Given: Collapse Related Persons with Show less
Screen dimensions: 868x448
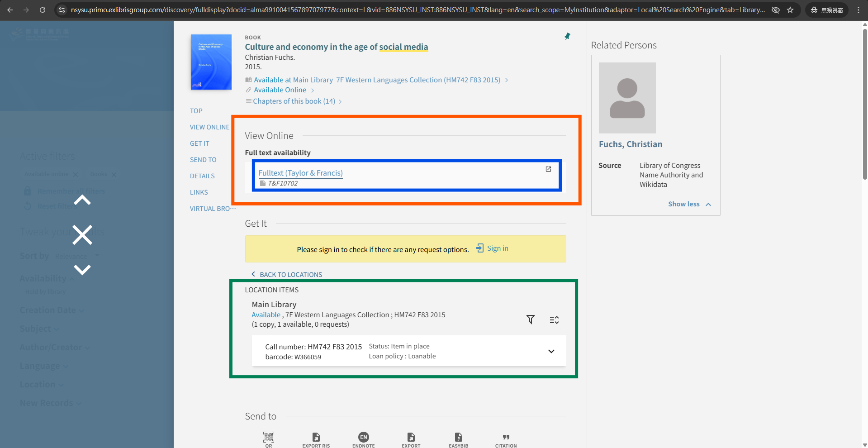Looking at the screenshot, I should point(689,204).
